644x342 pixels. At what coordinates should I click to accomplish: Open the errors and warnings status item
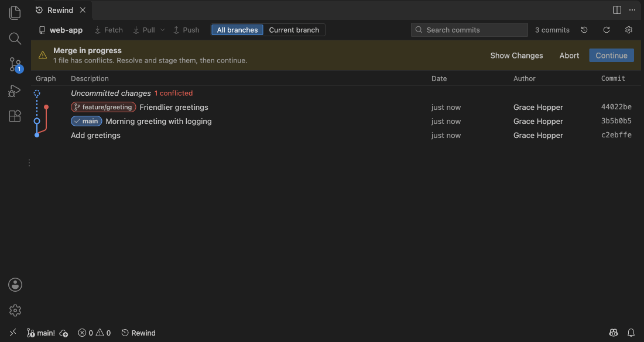point(94,333)
